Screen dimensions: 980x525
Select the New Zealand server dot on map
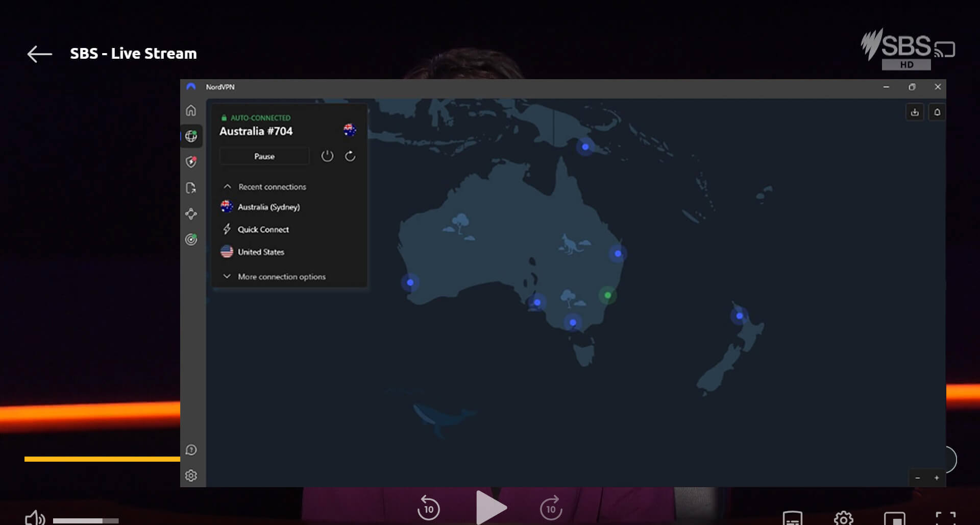tap(740, 316)
